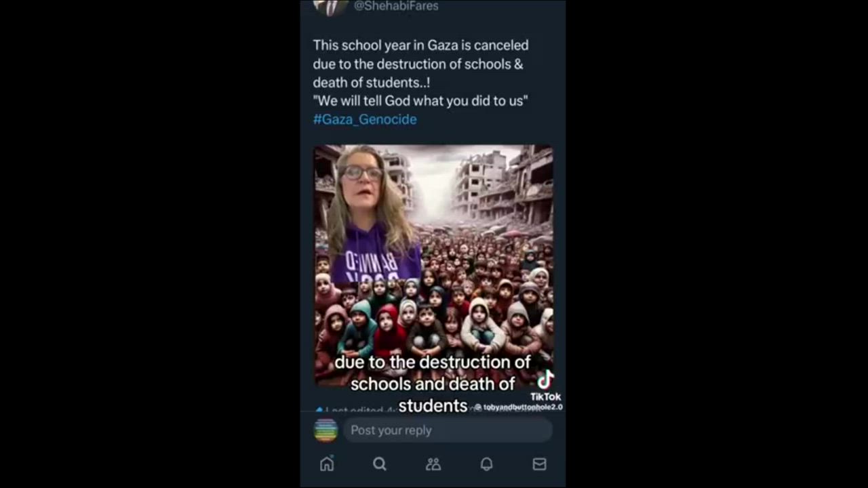Image resolution: width=868 pixels, height=488 pixels.
Task: Open the attached video of crowd in ruins
Action: [433, 266]
